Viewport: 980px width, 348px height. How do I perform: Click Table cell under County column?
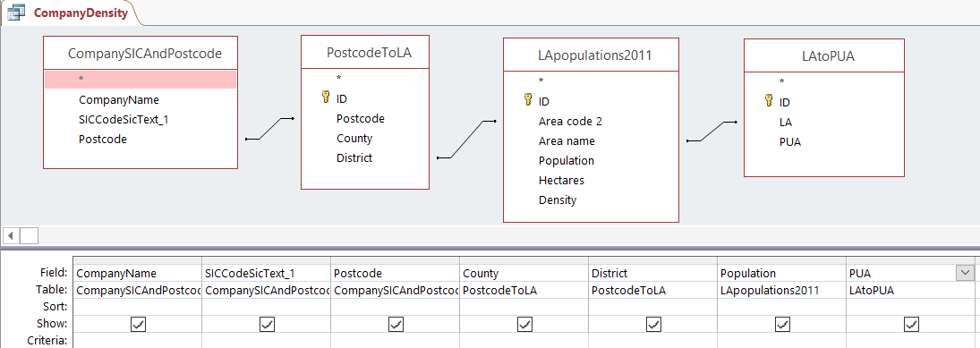coord(524,290)
